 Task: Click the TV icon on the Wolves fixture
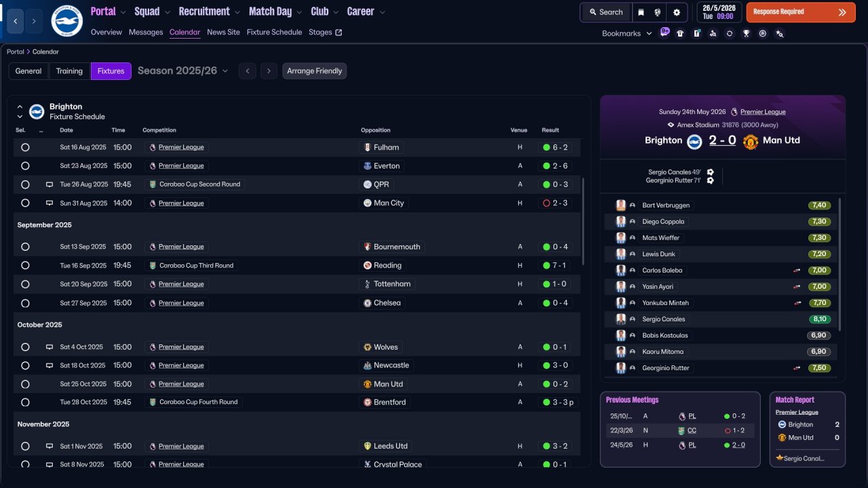[50, 347]
